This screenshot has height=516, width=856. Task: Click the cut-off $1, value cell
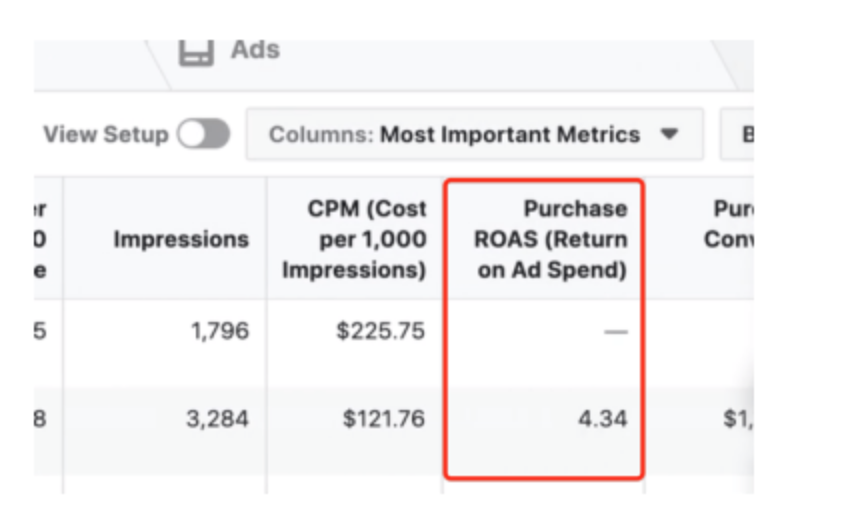tap(738, 418)
